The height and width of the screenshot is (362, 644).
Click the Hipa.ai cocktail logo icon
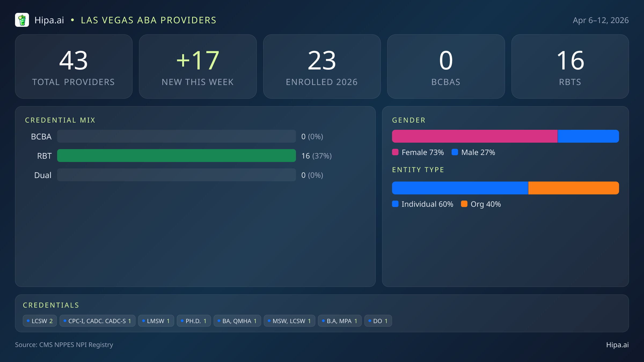pyautogui.click(x=22, y=20)
